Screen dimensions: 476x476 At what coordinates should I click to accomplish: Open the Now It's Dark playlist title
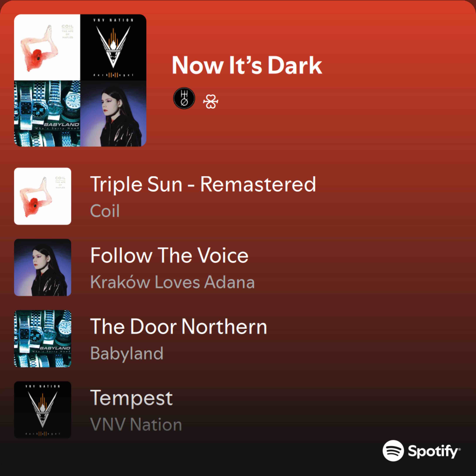point(247,65)
